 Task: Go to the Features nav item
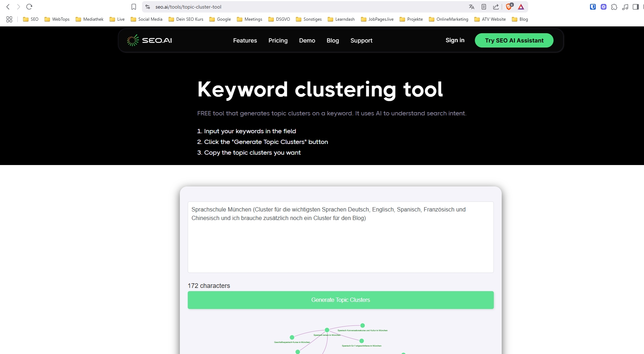click(x=245, y=41)
